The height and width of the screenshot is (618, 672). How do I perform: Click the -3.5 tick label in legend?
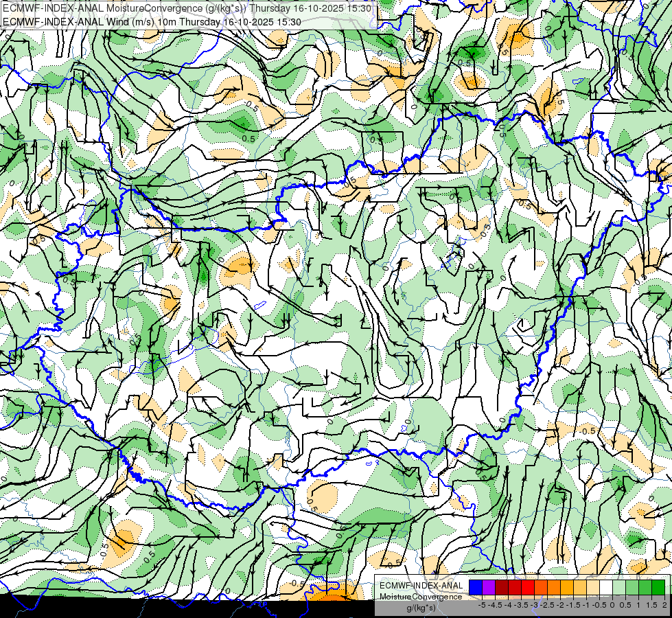521,605
